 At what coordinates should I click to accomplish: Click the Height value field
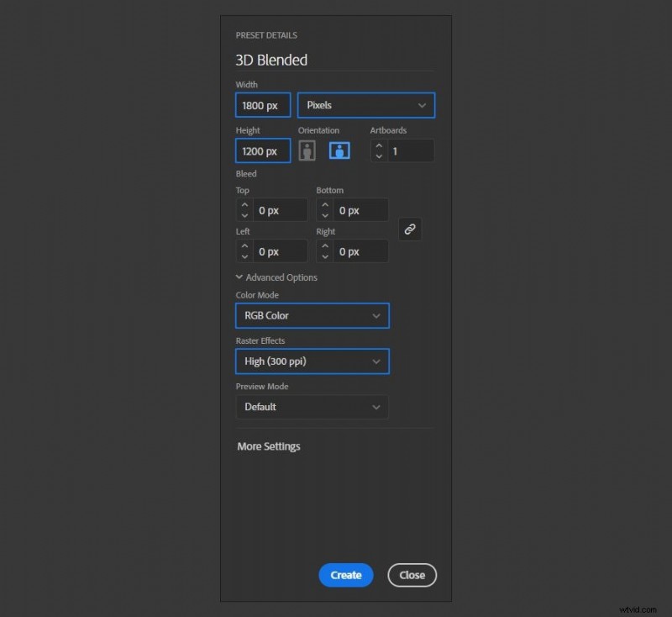tap(261, 150)
